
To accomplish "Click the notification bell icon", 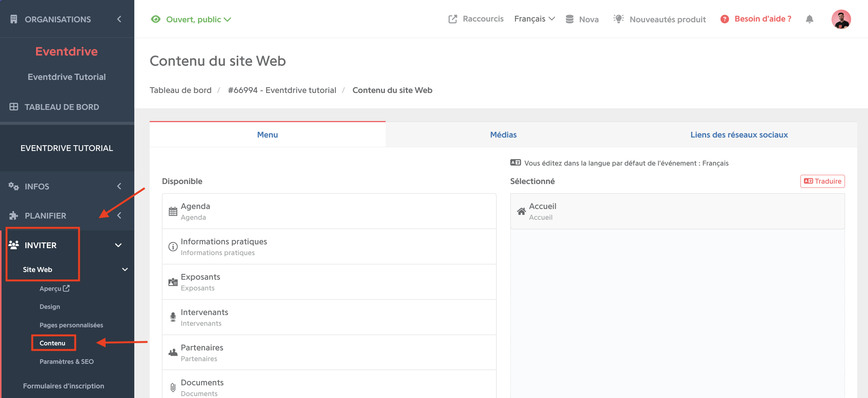I will point(809,19).
